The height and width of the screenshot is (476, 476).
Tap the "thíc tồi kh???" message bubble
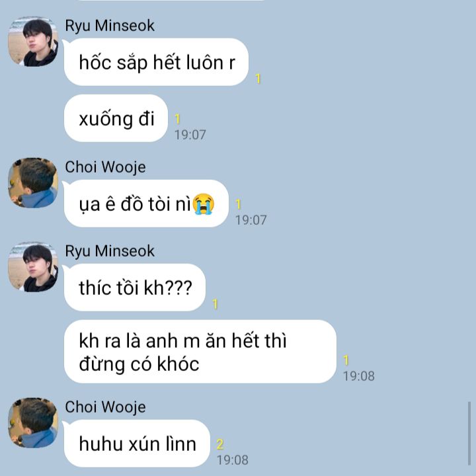(135, 288)
